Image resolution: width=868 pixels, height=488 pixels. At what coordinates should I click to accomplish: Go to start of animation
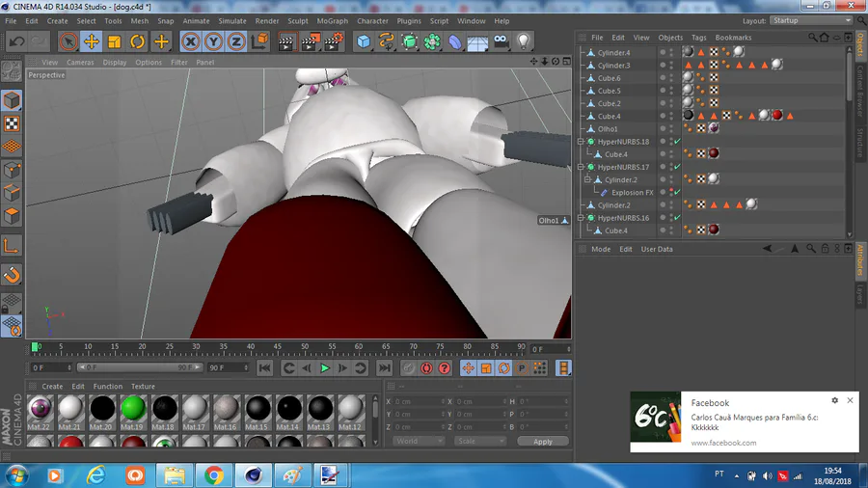click(264, 368)
